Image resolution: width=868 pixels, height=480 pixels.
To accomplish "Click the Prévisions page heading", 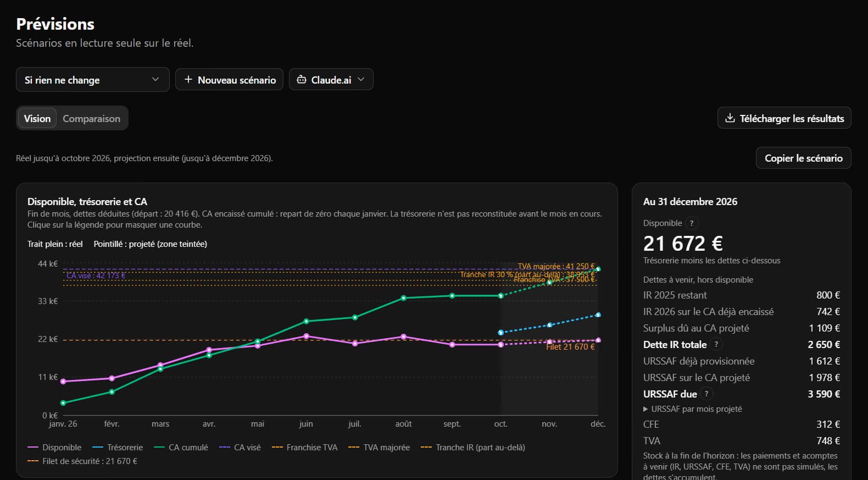I will tap(55, 24).
